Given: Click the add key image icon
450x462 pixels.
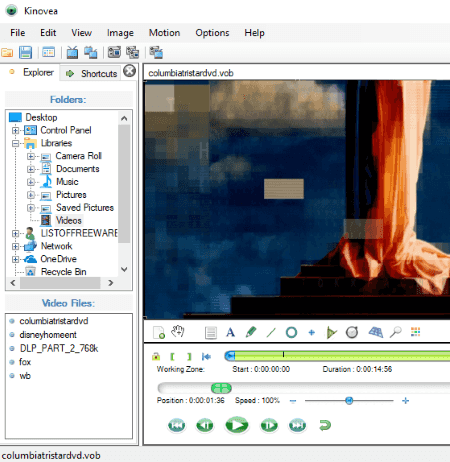Looking at the screenshot, I should [159, 332].
